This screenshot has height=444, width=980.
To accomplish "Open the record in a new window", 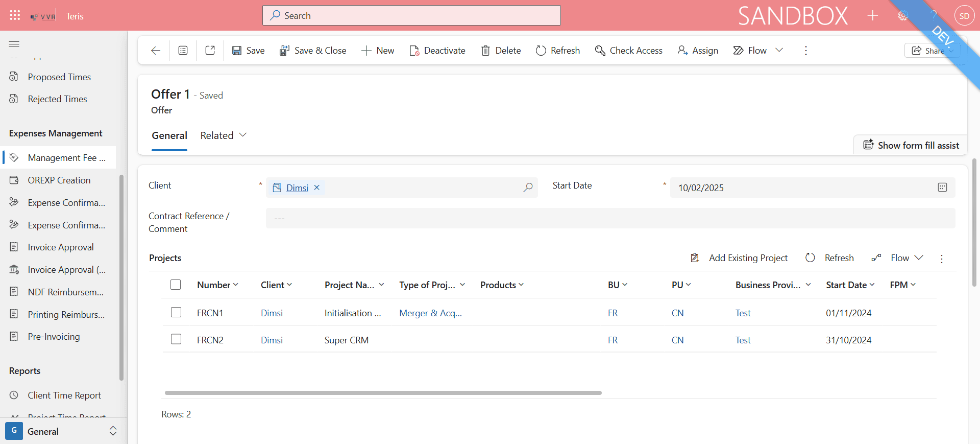I will point(210,51).
